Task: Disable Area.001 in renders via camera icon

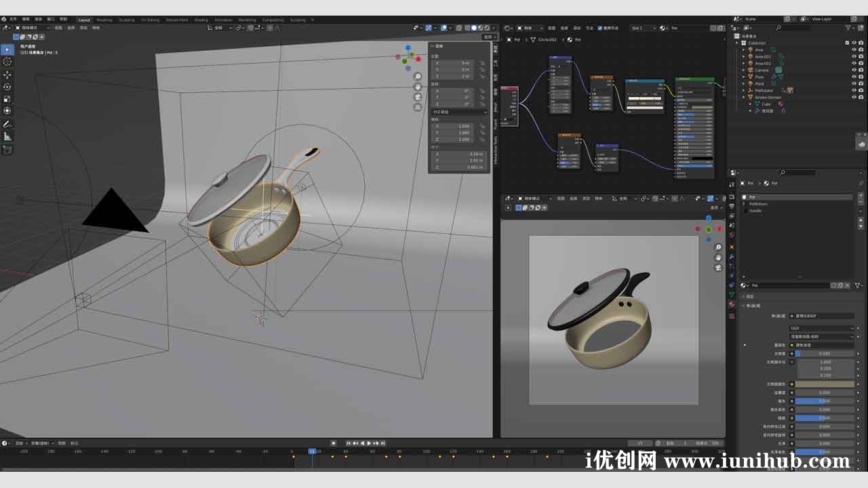Action: [861, 56]
